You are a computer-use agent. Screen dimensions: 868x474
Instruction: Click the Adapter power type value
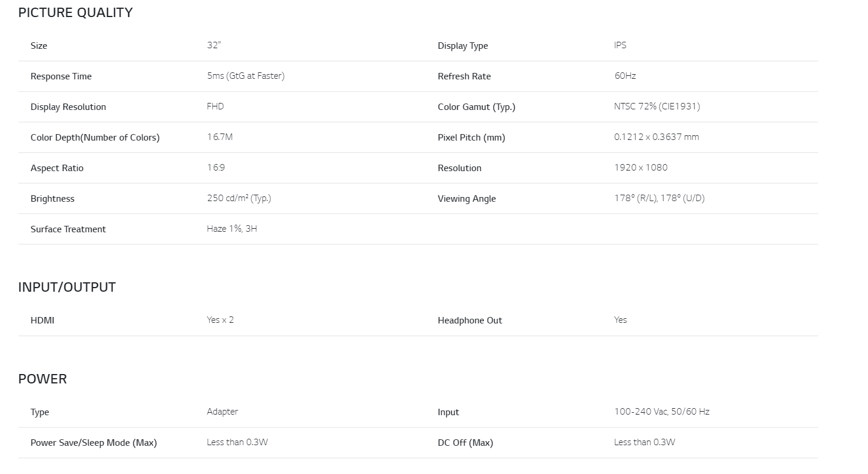(222, 412)
